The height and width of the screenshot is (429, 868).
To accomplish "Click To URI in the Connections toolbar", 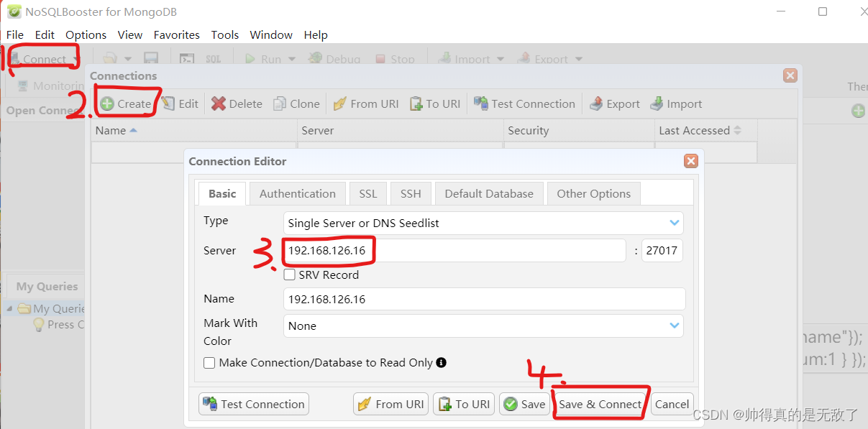I will coord(435,103).
